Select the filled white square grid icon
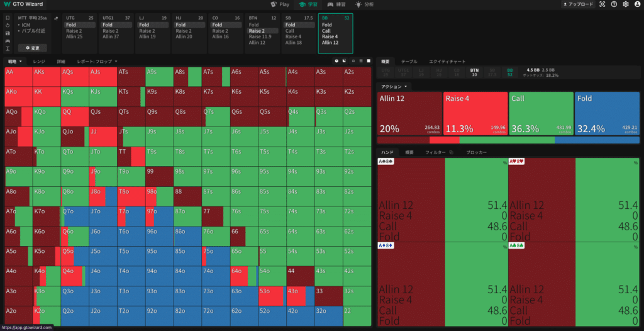Image resolution: width=644 pixels, height=331 pixels. click(369, 61)
